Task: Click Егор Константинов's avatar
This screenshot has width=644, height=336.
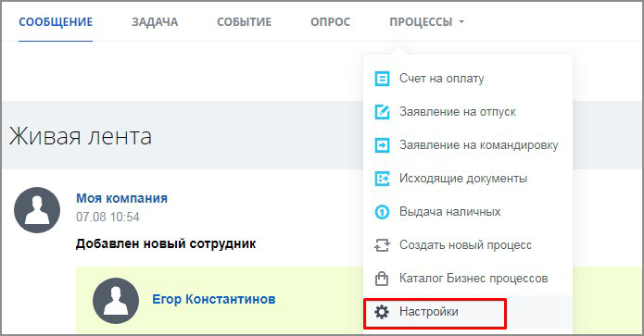Action: pyautogui.click(x=116, y=301)
